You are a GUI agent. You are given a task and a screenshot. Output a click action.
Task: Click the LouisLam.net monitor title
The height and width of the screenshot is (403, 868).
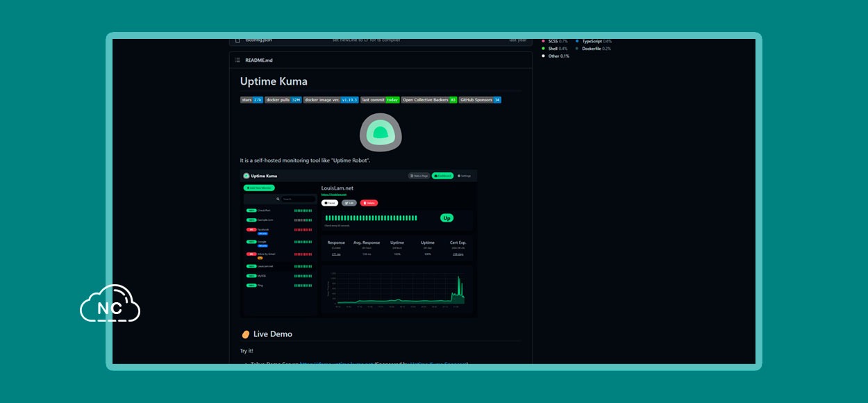[x=338, y=188]
